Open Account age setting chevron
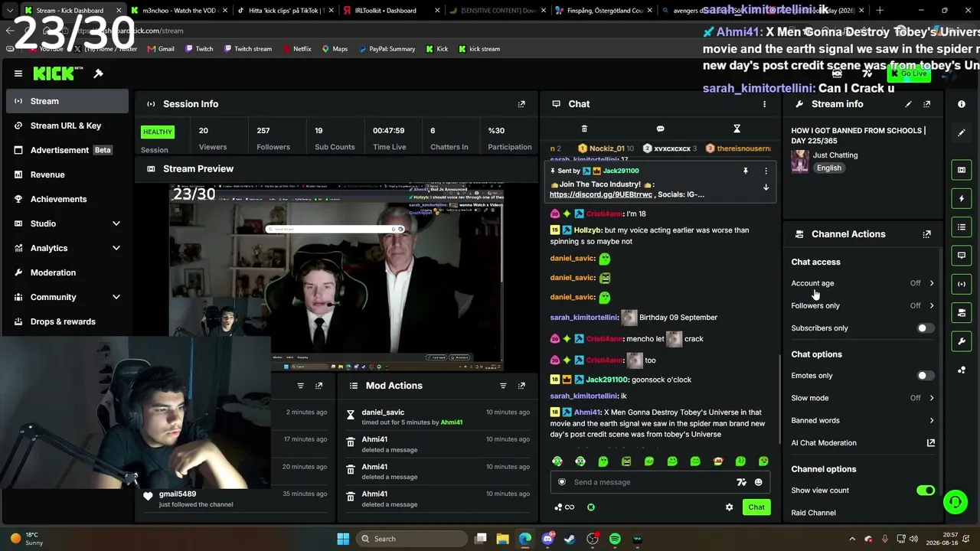The height and width of the screenshot is (551, 980). coord(932,283)
